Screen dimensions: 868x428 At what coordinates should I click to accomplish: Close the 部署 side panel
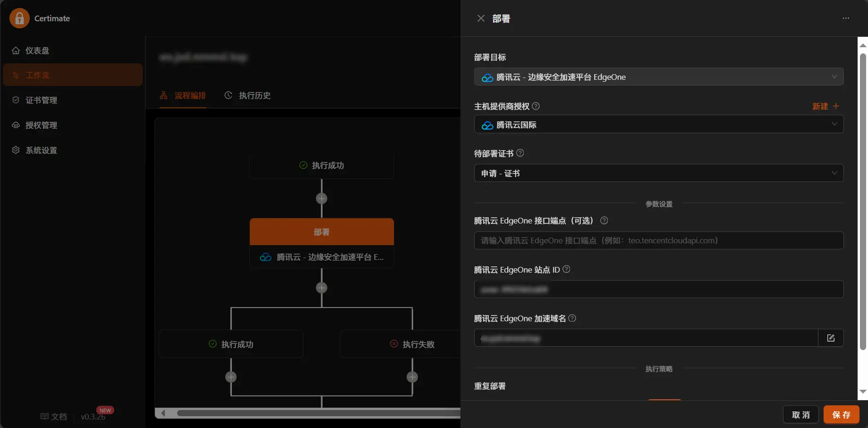click(481, 18)
